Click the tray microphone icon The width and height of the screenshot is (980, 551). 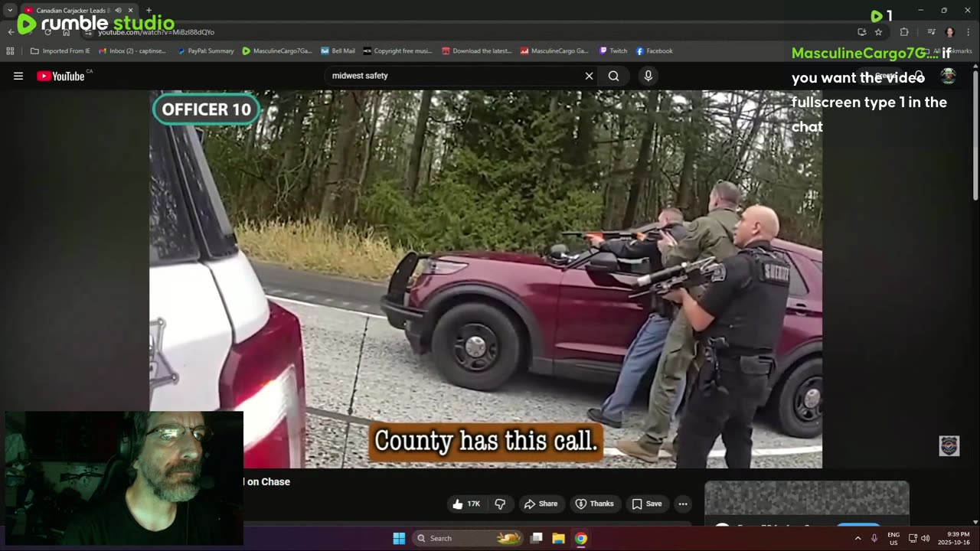(874, 538)
